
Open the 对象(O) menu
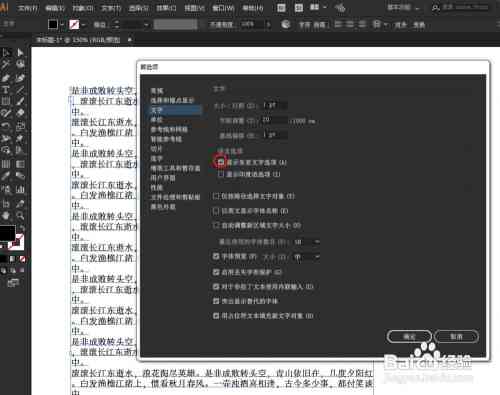pyautogui.click(x=83, y=7)
